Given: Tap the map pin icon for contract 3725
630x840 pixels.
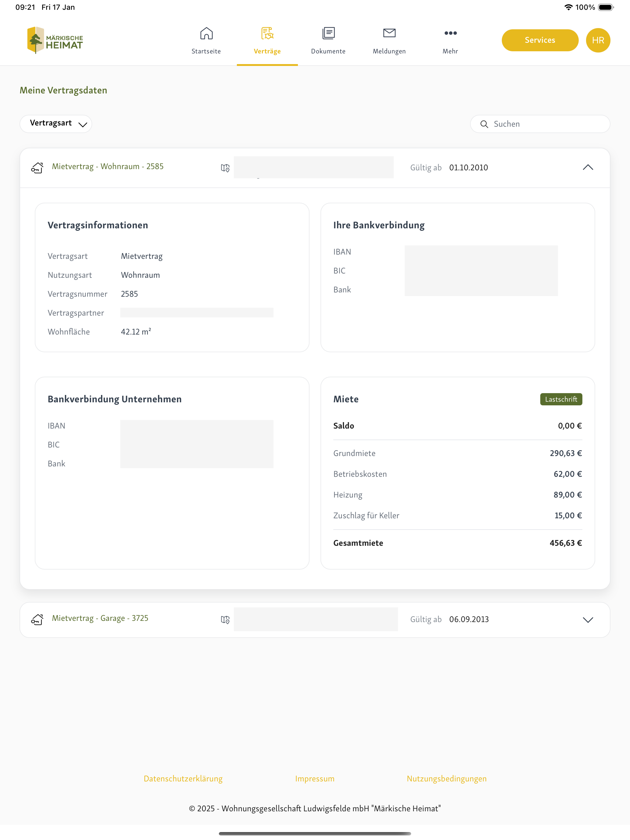Looking at the screenshot, I should tap(225, 620).
